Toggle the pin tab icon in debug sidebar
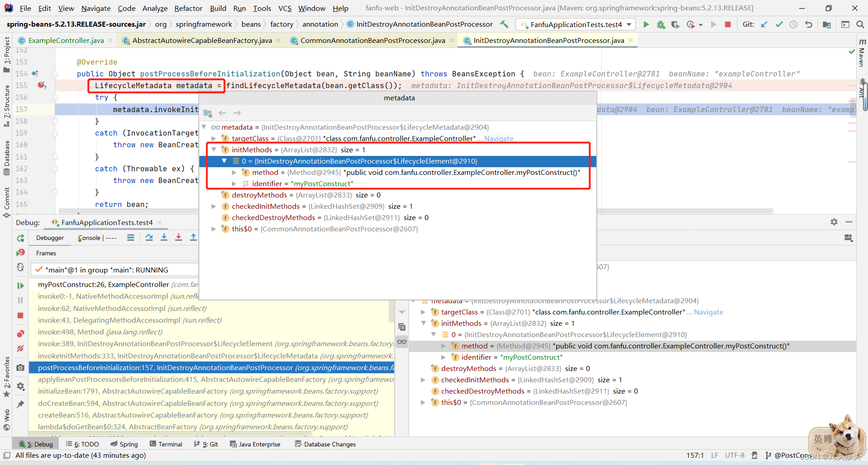 coord(20,404)
